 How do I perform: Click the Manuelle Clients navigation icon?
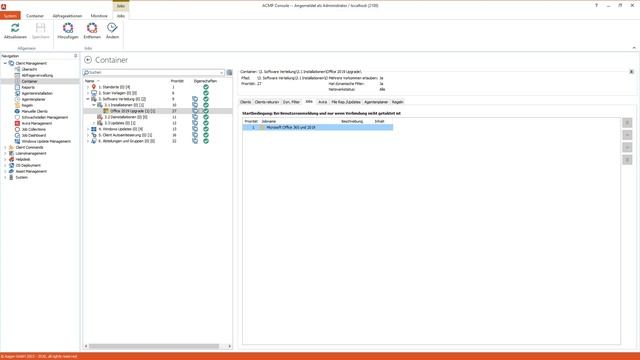click(x=17, y=111)
